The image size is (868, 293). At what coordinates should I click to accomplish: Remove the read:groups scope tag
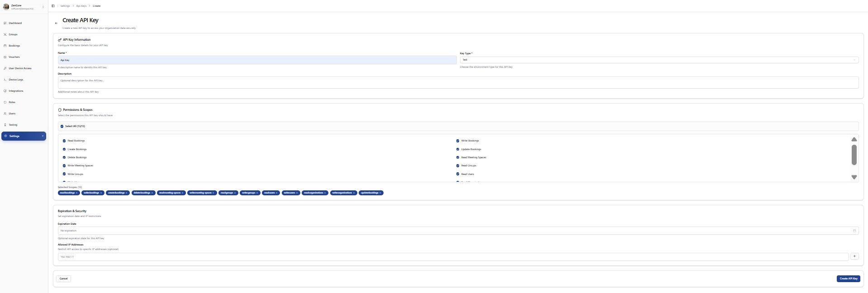235,193
